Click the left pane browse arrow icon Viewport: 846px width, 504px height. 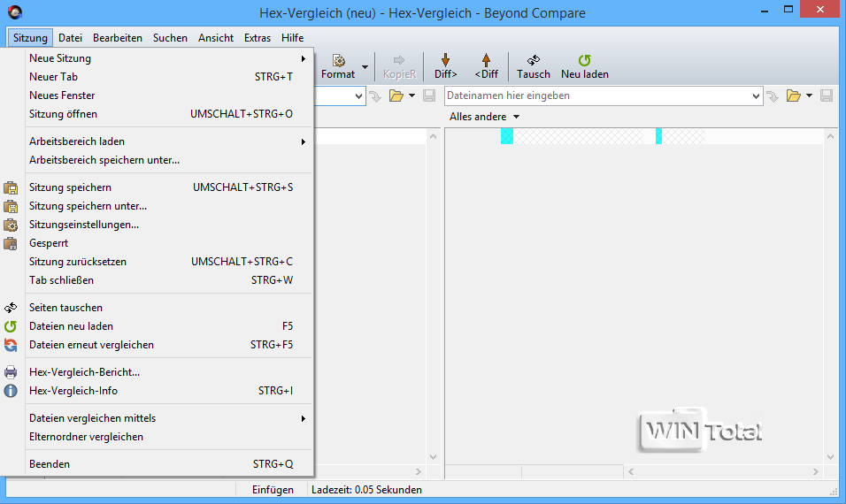click(x=375, y=96)
